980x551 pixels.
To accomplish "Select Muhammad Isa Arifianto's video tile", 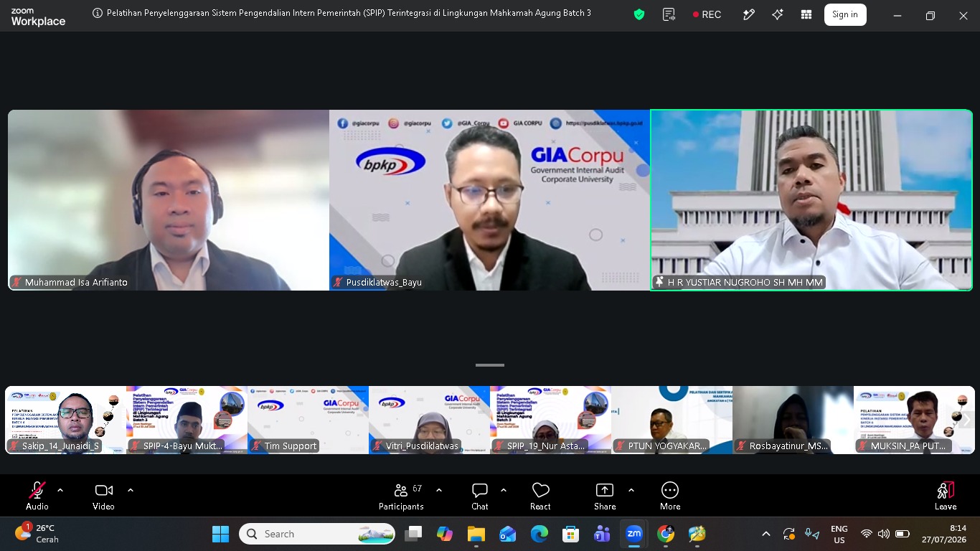I will pyautogui.click(x=169, y=200).
